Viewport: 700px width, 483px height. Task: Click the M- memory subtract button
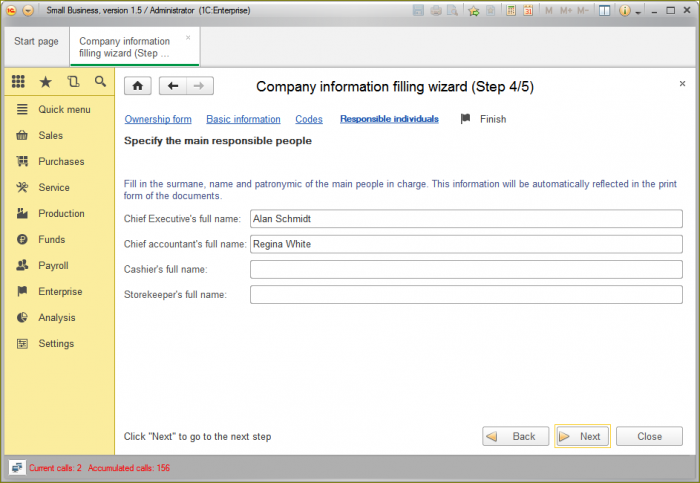[x=583, y=11]
